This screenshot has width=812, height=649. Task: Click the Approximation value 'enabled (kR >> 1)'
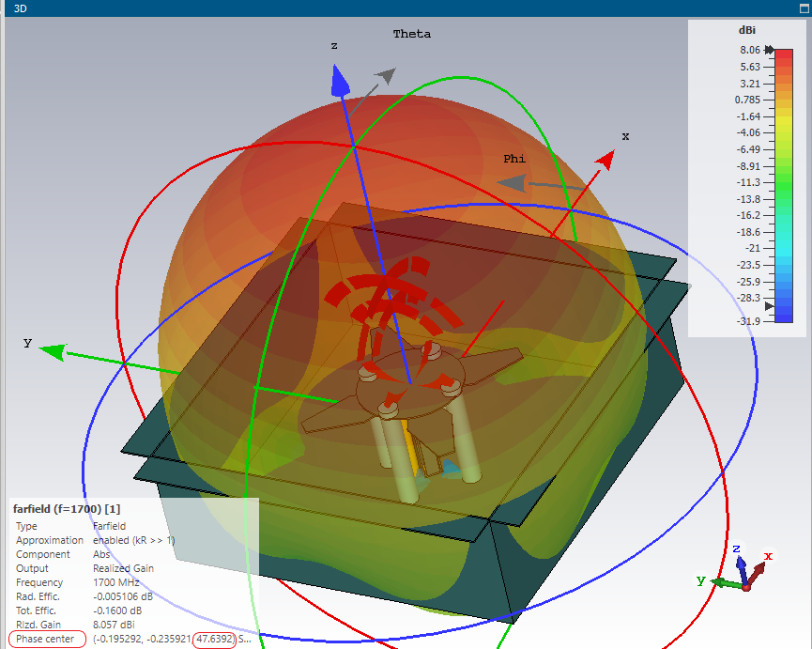coord(133,540)
